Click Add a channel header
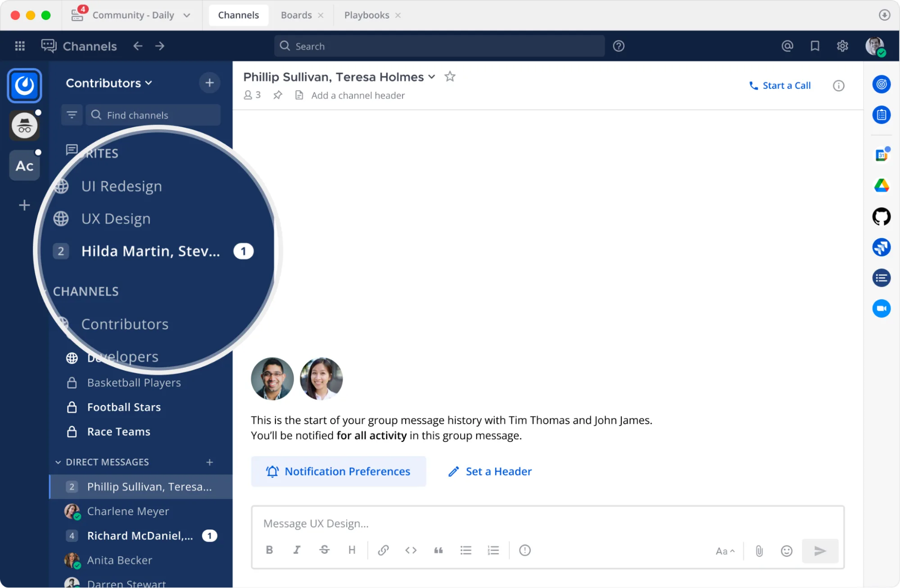Image resolution: width=900 pixels, height=588 pixels. [358, 95]
